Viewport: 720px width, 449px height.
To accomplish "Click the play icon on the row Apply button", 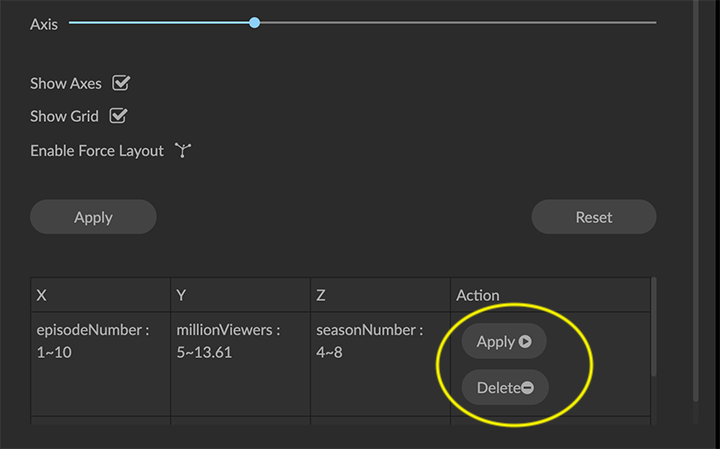I will coord(525,342).
